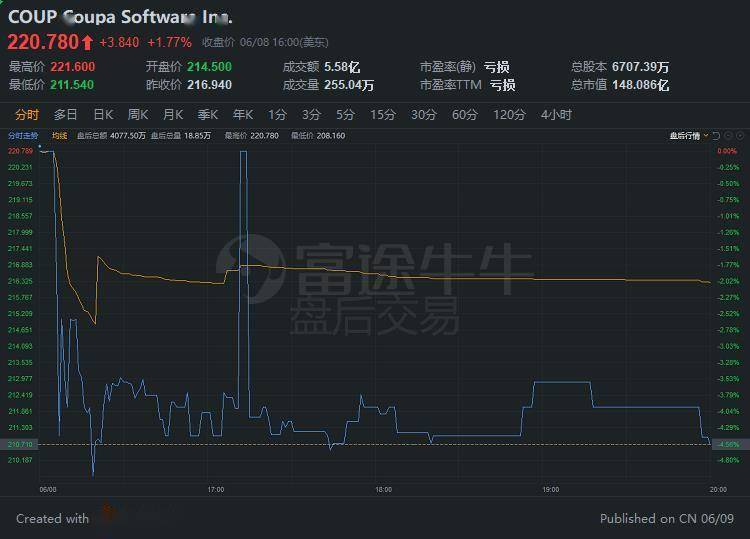Image resolution: width=750 pixels, height=539 pixels.
Task: Select the 15分 interval
Action: pos(383,115)
